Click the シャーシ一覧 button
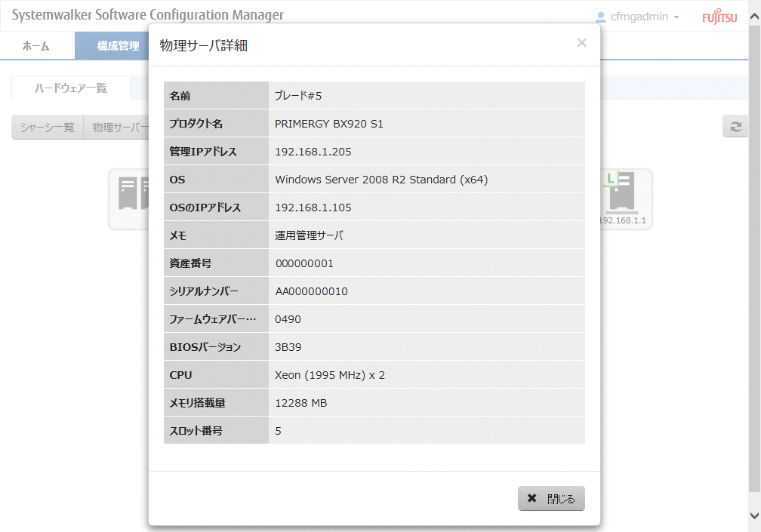Image resolution: width=761 pixels, height=532 pixels. tap(48, 127)
